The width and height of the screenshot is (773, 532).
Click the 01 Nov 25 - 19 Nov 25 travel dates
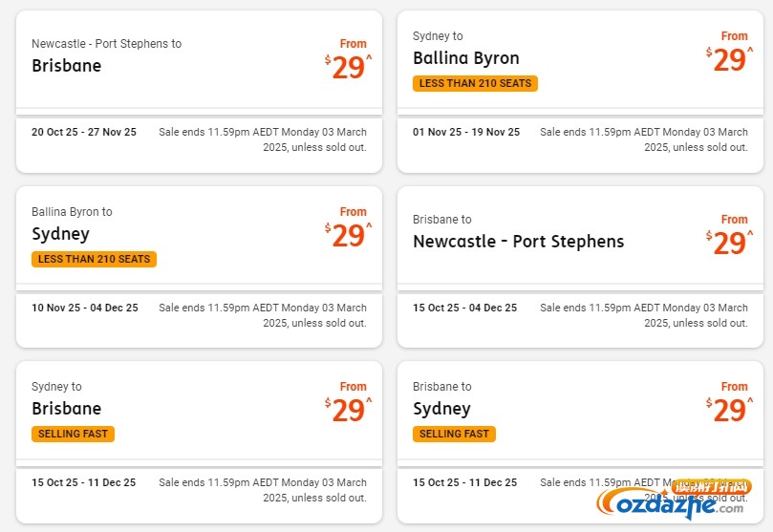[466, 132]
